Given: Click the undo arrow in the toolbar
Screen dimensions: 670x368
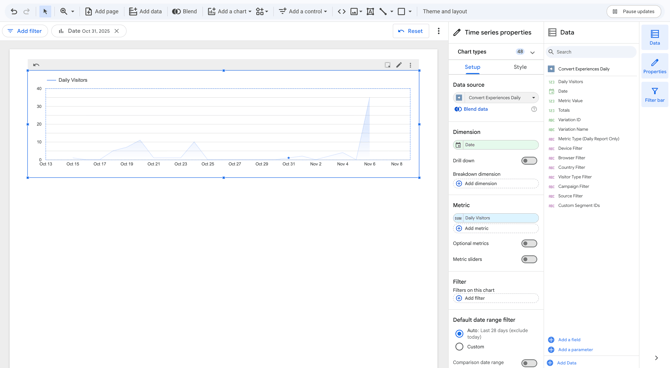Looking at the screenshot, I should pos(14,12).
